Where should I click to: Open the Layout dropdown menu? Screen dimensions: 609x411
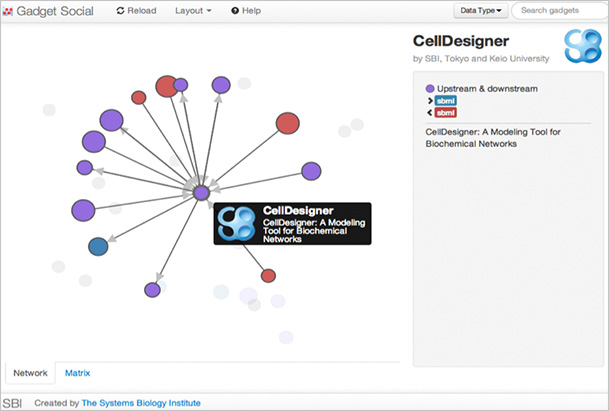[193, 11]
